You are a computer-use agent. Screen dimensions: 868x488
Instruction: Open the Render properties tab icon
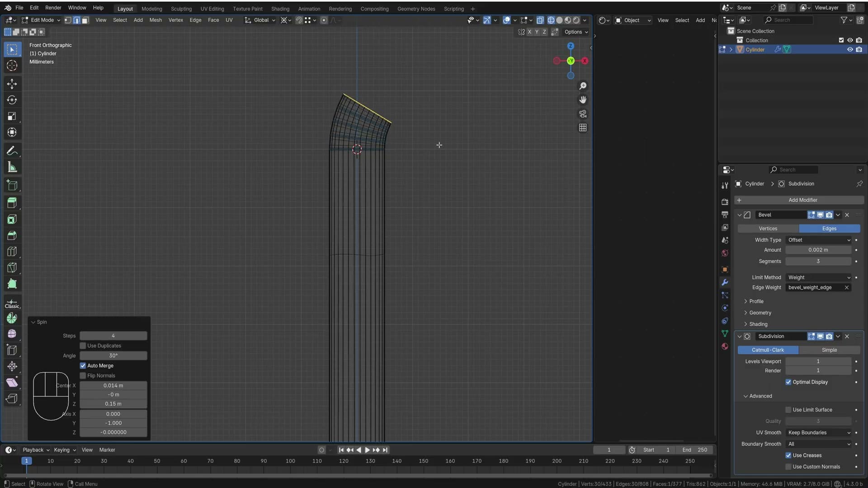tap(725, 202)
